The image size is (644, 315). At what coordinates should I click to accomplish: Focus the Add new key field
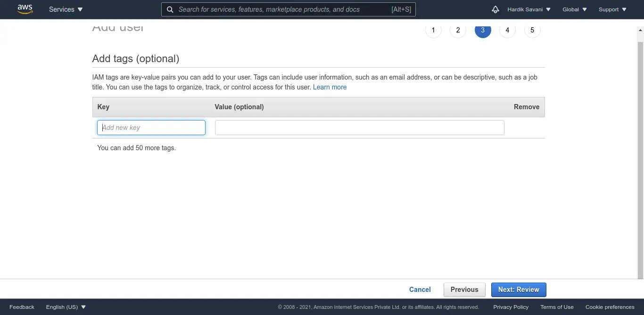click(151, 128)
